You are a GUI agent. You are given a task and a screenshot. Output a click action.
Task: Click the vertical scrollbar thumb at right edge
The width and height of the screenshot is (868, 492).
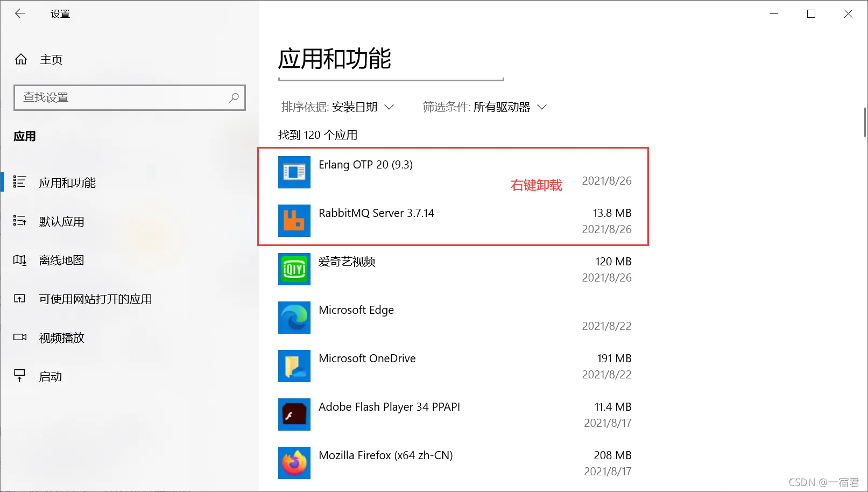pyautogui.click(x=865, y=122)
